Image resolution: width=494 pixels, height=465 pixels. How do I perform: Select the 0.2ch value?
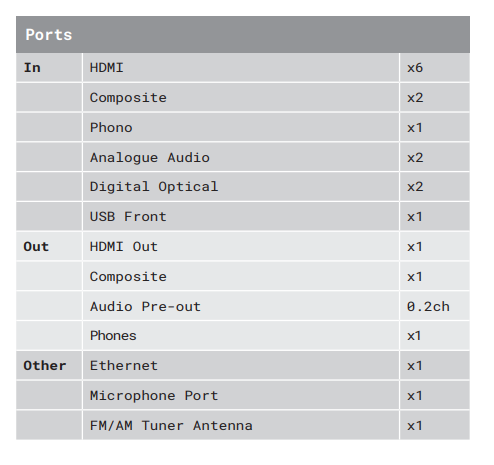pyautogui.click(x=428, y=306)
